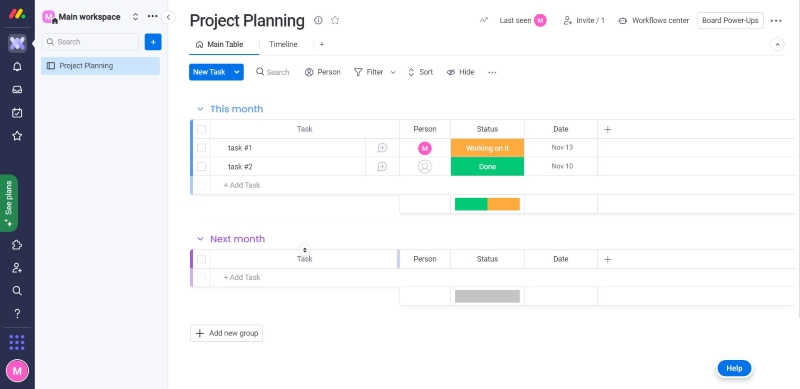
Task: Open the Filter dropdown arrow
Action: (x=393, y=72)
